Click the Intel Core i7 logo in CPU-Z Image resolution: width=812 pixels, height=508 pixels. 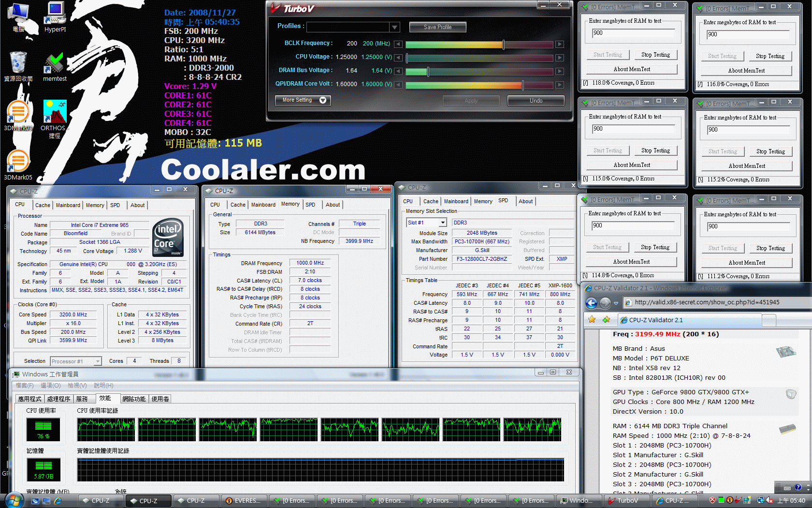pyautogui.click(x=168, y=238)
